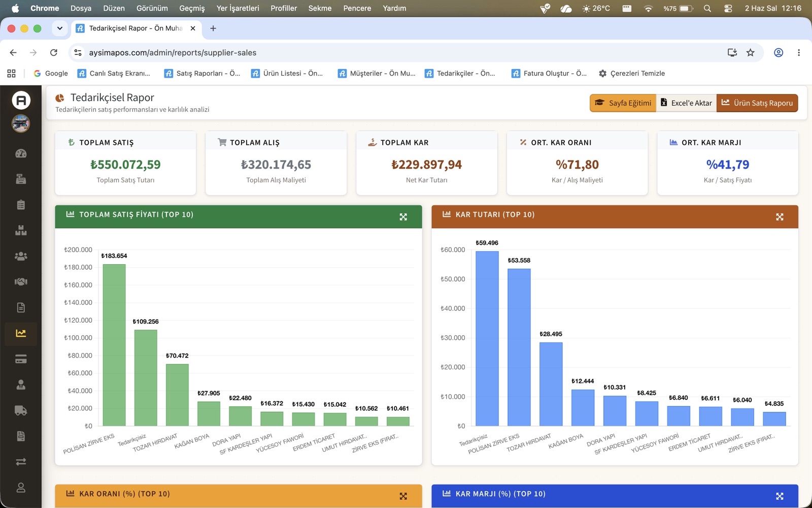Open the dashboard gauge sidebar icon

pyautogui.click(x=21, y=153)
